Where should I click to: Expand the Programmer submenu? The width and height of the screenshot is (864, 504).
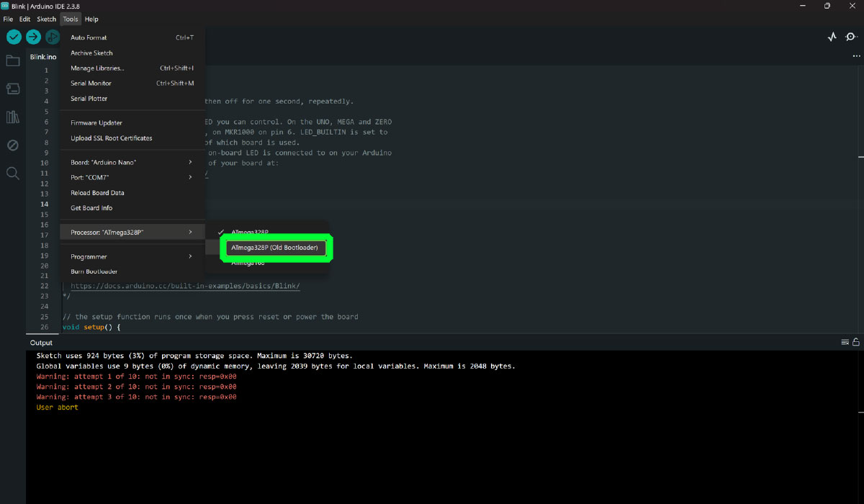click(x=132, y=256)
